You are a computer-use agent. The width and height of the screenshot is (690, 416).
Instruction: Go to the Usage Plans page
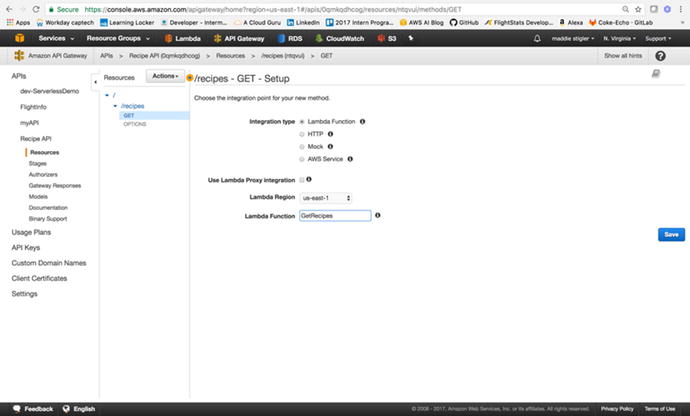[31, 232]
